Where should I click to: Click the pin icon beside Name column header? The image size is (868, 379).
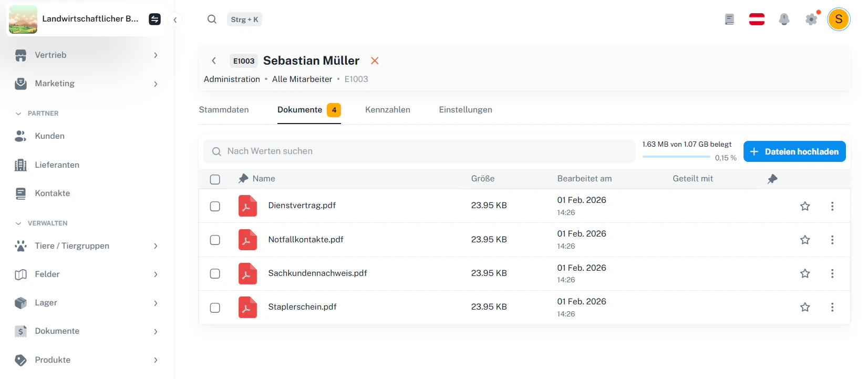click(243, 179)
